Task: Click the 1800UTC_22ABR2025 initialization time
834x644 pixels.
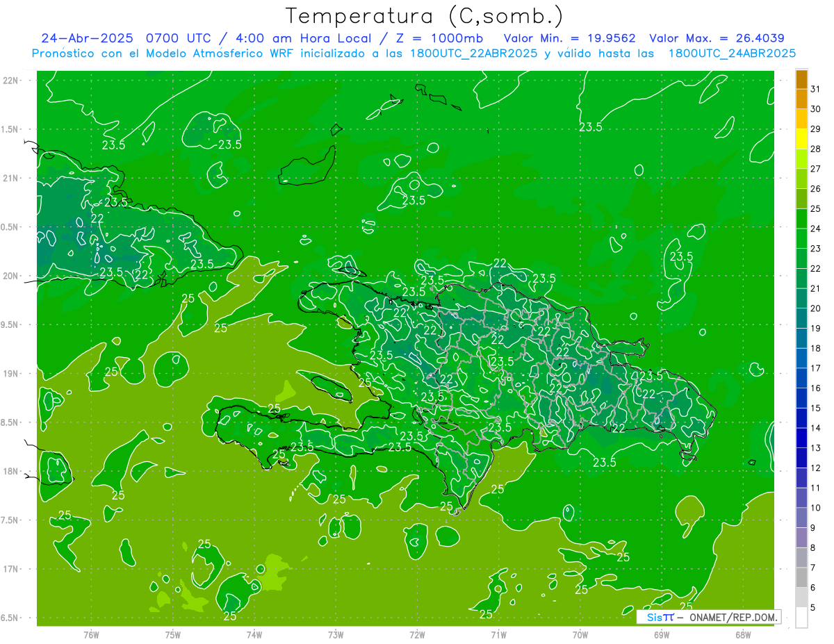Action: [475, 53]
